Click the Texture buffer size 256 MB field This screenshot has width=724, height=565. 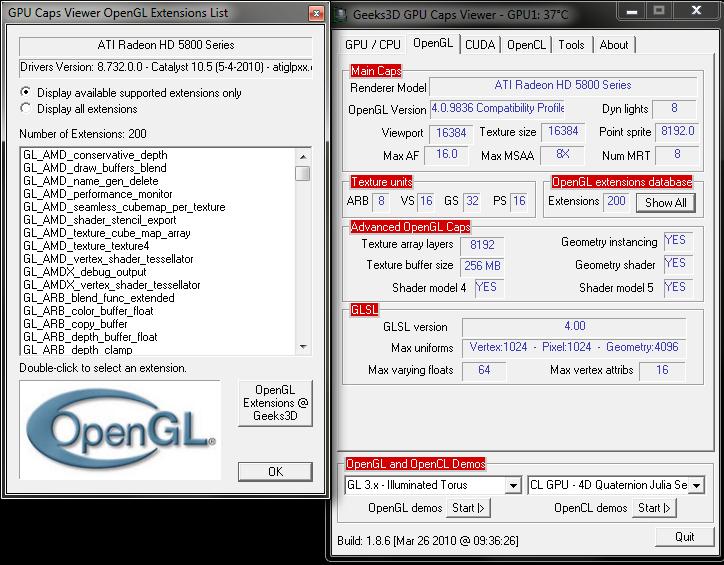click(x=482, y=266)
